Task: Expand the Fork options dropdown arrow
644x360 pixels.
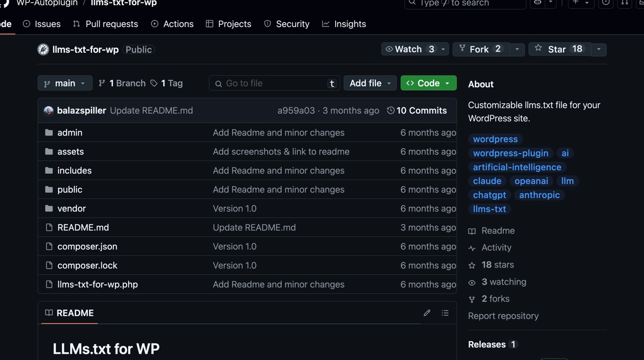Action: pos(517,49)
